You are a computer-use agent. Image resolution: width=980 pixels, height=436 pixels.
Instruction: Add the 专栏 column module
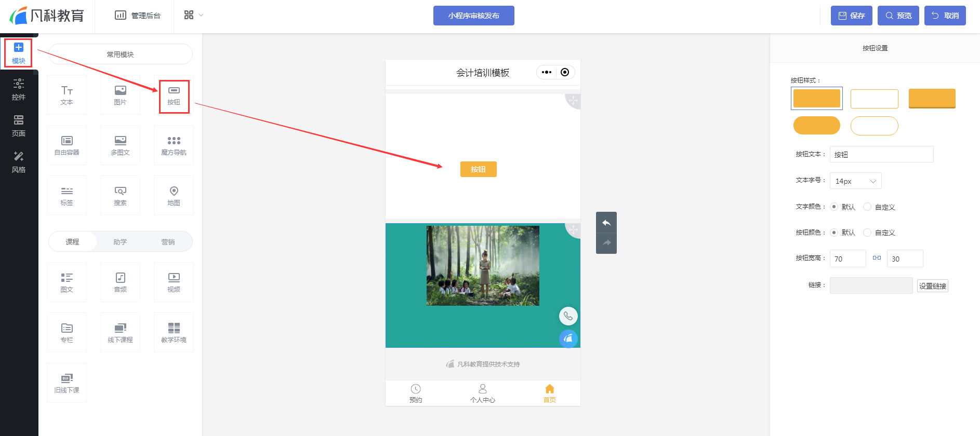coord(67,333)
